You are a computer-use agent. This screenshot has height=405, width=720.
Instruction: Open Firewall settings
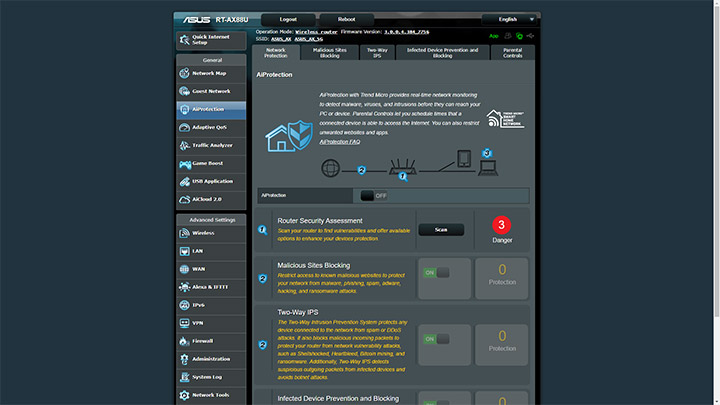click(211, 341)
